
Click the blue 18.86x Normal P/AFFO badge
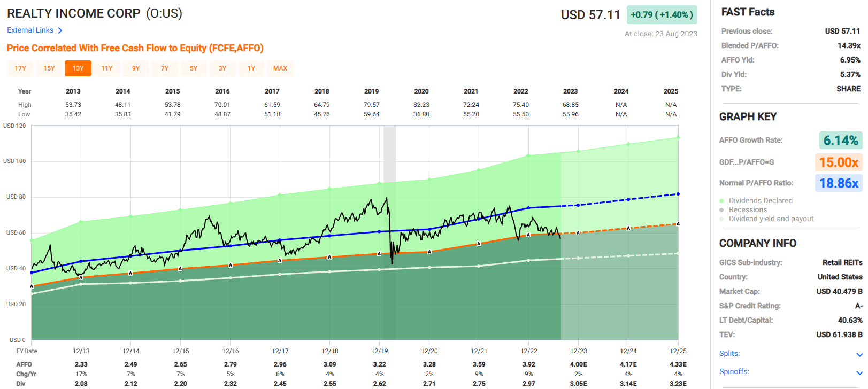tap(839, 183)
